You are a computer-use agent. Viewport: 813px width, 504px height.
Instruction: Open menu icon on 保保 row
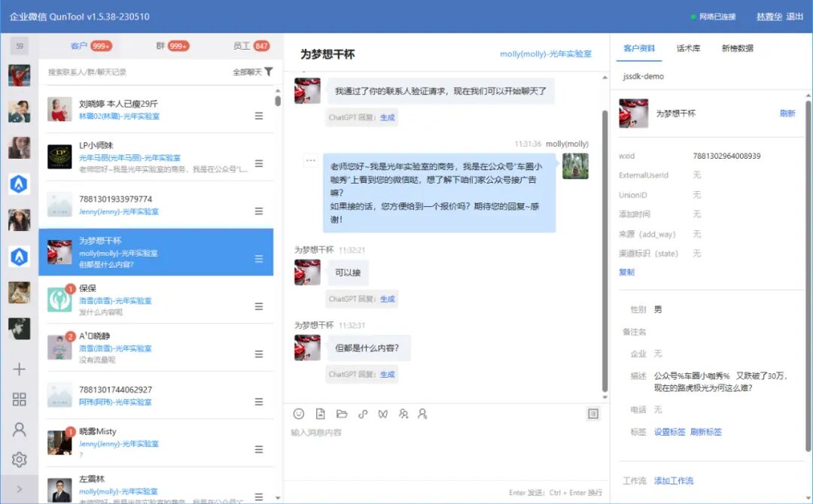tap(259, 307)
